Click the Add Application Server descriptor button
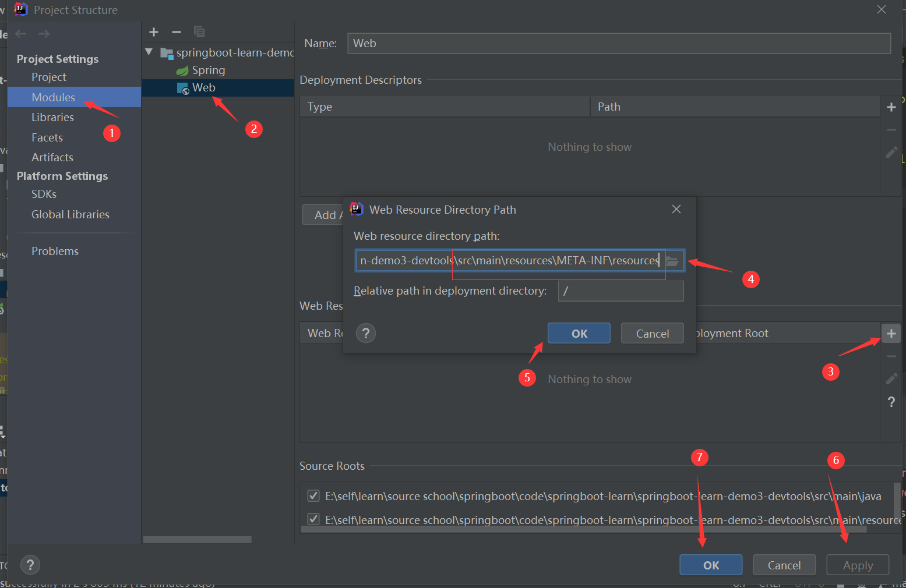This screenshot has height=588, width=906. point(323,215)
